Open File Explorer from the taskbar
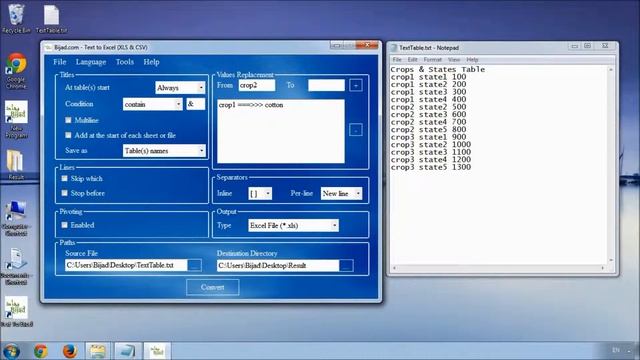The image size is (640, 360). [98, 351]
